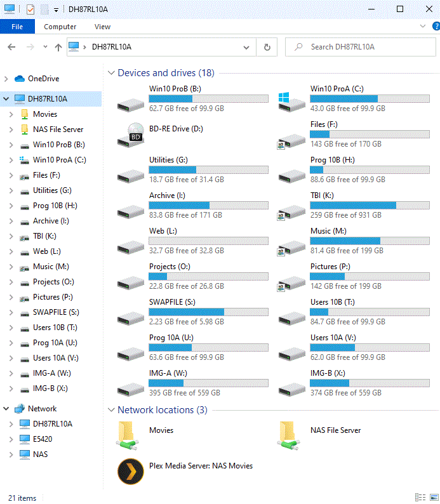Click the Plex Media Server: NAS Movies label
440x504 pixels.
[x=201, y=466]
